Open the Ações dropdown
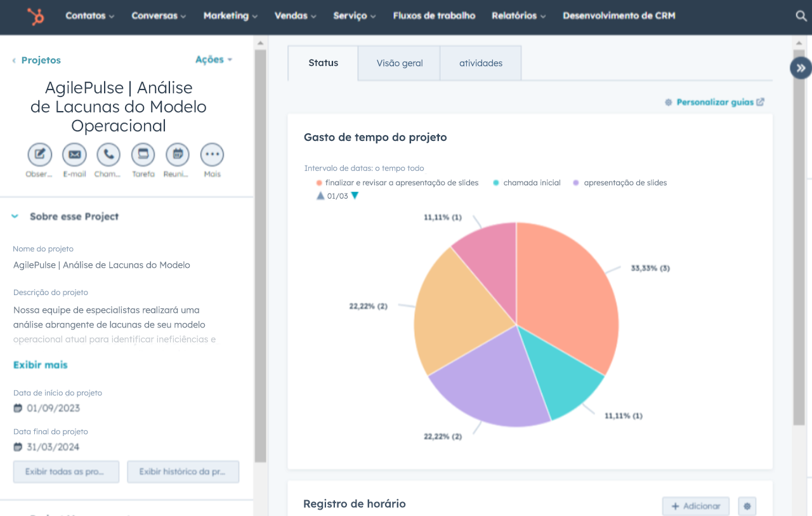The image size is (812, 516). (x=213, y=59)
